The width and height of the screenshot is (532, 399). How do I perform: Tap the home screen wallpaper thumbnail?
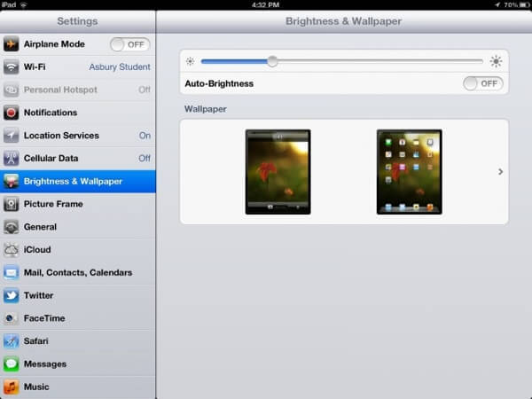coord(409,172)
